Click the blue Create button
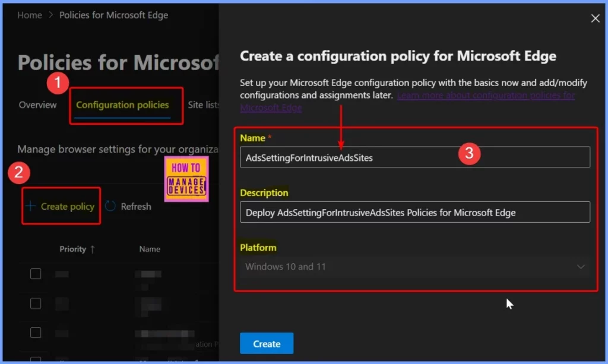Screen dimensions: 608x364 pyautogui.click(x=267, y=343)
